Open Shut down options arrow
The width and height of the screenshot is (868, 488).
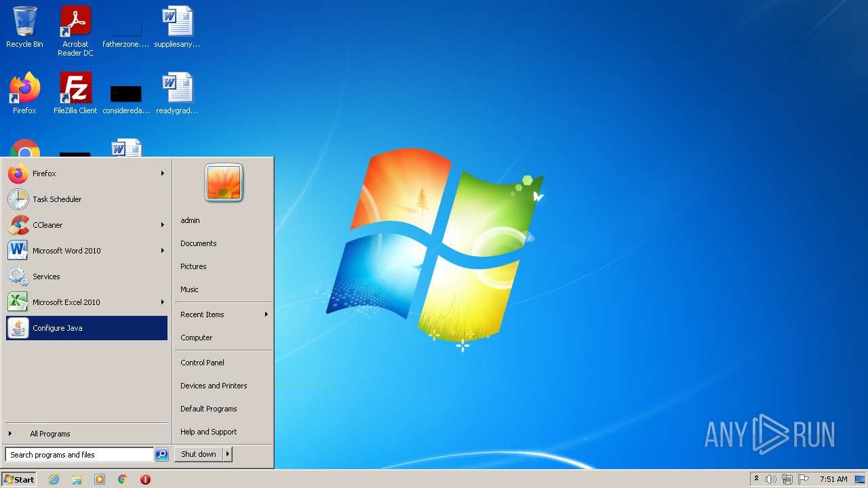(228, 454)
